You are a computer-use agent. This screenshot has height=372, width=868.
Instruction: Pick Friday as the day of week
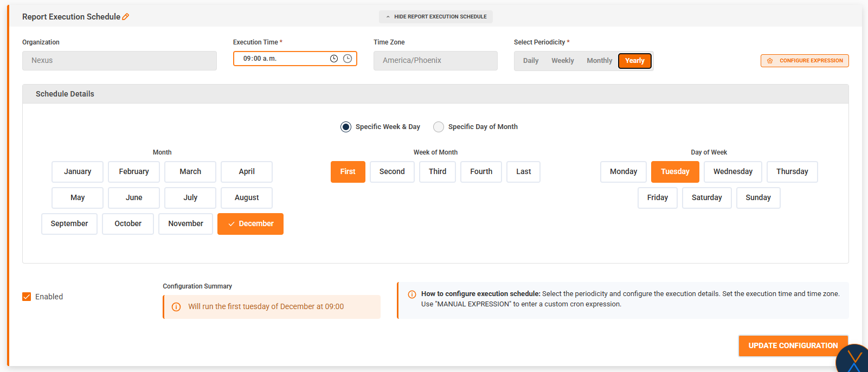tap(657, 198)
